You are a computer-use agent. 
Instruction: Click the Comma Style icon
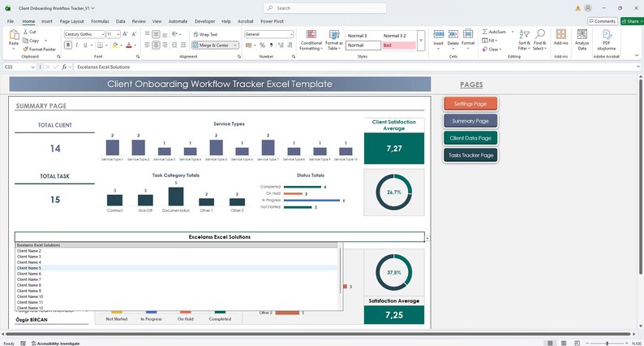271,45
